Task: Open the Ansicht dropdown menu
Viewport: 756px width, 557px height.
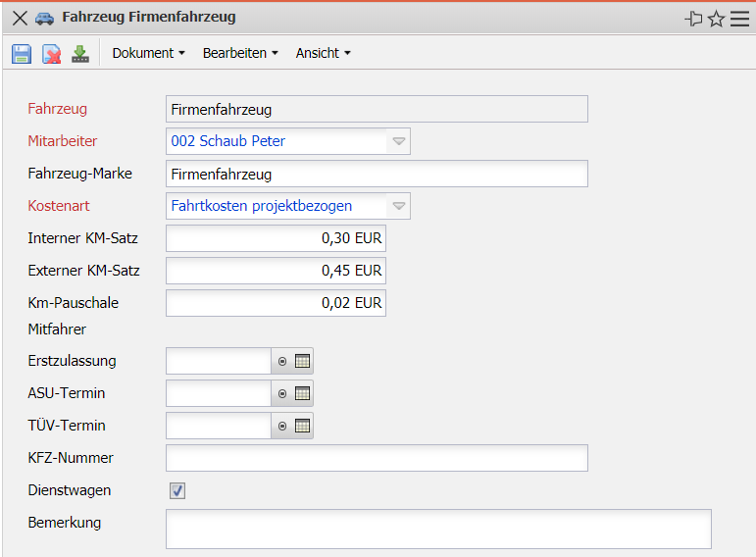Action: click(323, 53)
